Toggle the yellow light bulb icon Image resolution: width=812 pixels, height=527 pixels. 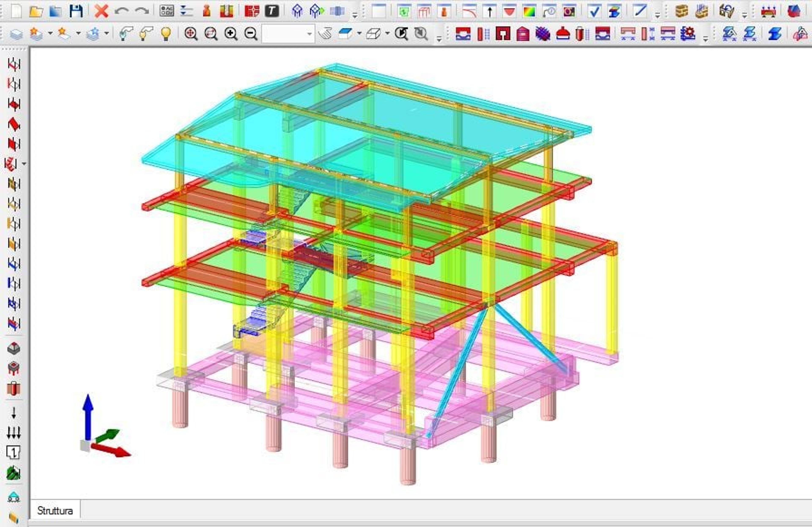click(166, 33)
